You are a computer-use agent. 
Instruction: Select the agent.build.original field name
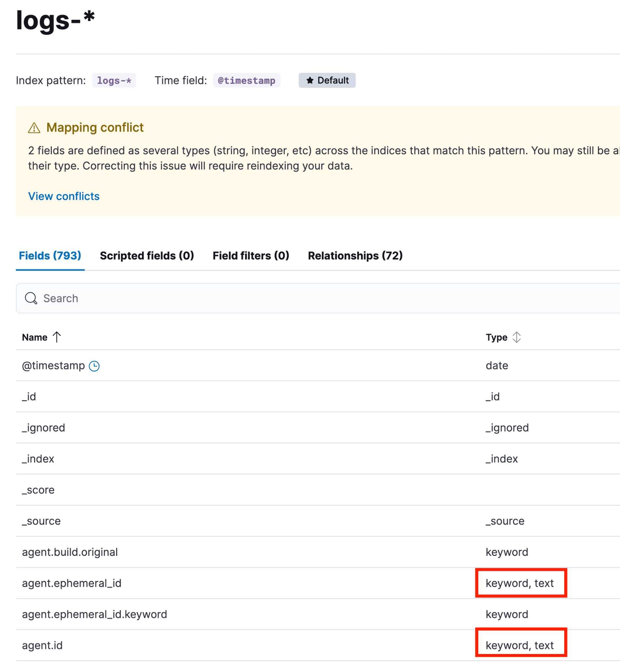70,552
